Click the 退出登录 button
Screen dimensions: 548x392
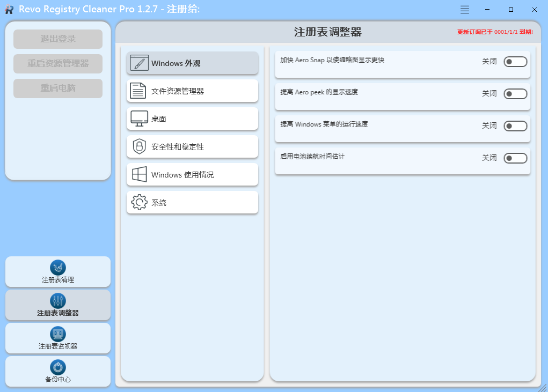(x=57, y=39)
